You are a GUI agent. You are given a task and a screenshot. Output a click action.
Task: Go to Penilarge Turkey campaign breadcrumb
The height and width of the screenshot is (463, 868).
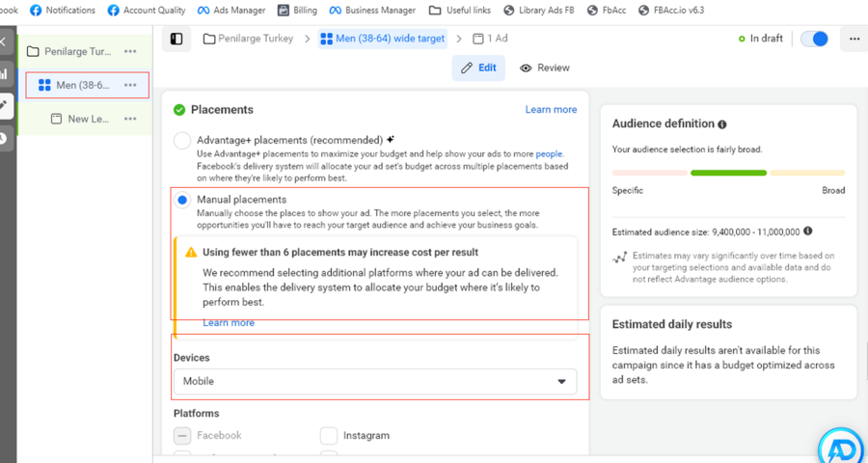[x=248, y=39]
